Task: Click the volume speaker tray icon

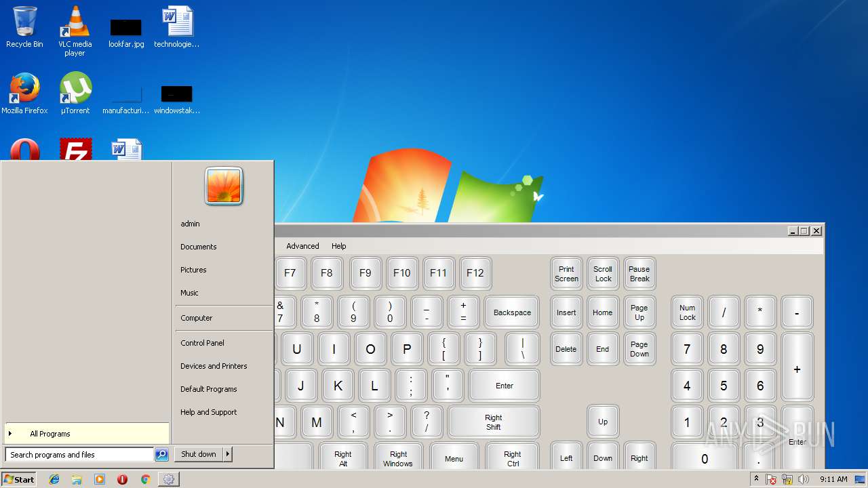Action: (804, 479)
